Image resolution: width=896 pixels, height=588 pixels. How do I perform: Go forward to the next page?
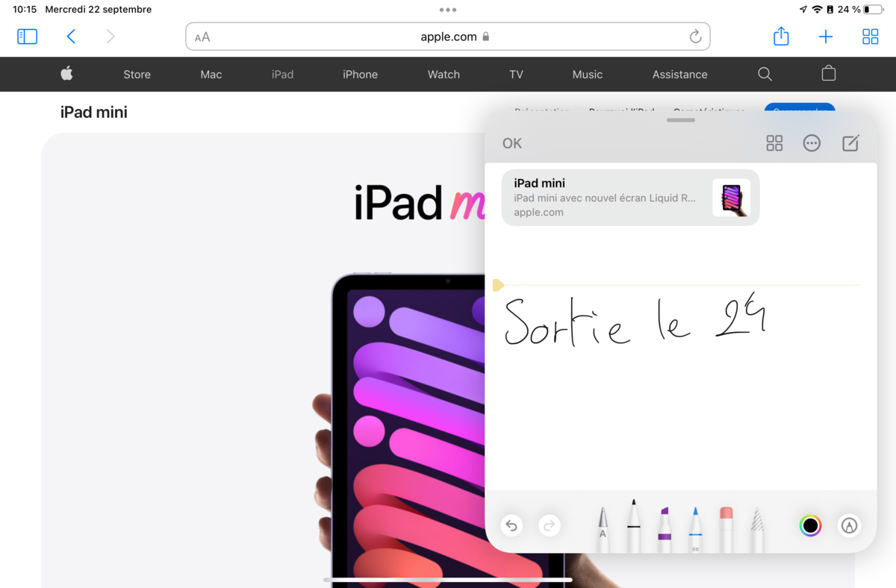(111, 37)
